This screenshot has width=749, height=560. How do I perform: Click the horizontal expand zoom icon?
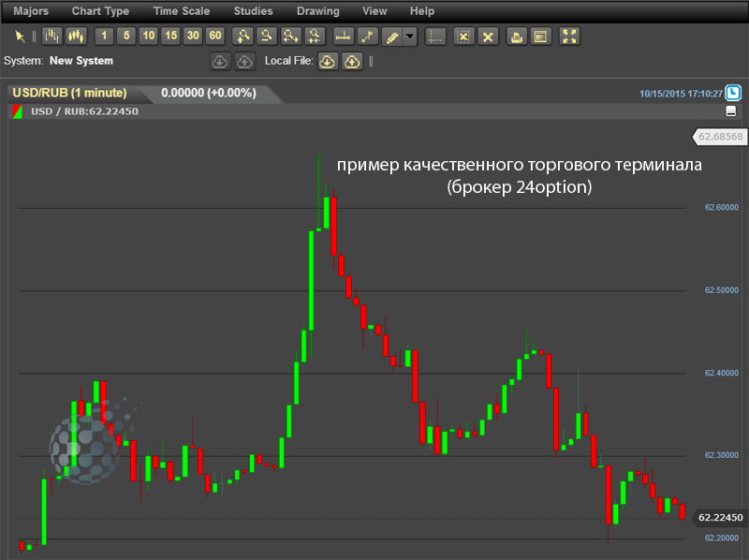pos(291,37)
